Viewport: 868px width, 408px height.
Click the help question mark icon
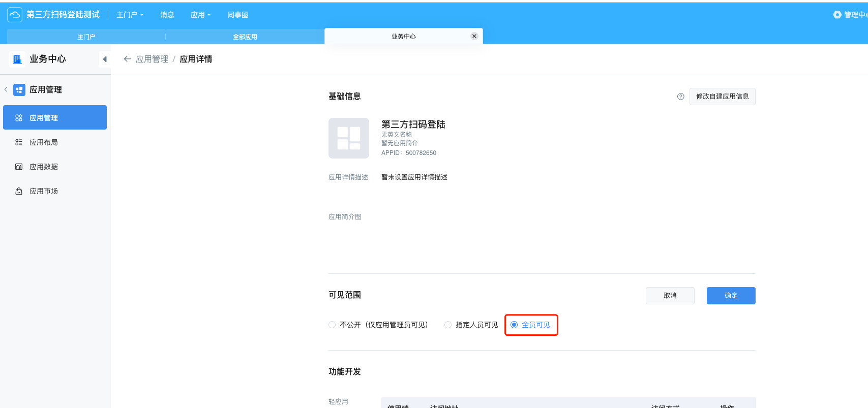680,97
